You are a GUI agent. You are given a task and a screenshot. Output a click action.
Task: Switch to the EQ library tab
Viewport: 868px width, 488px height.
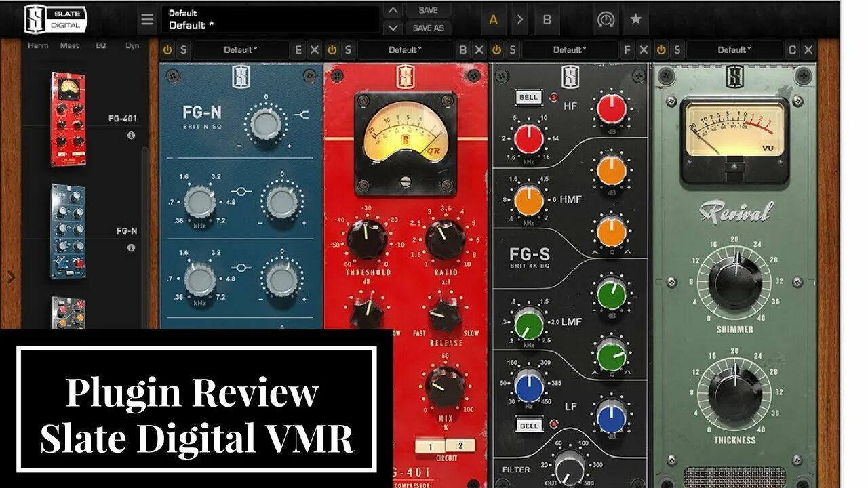coord(100,45)
